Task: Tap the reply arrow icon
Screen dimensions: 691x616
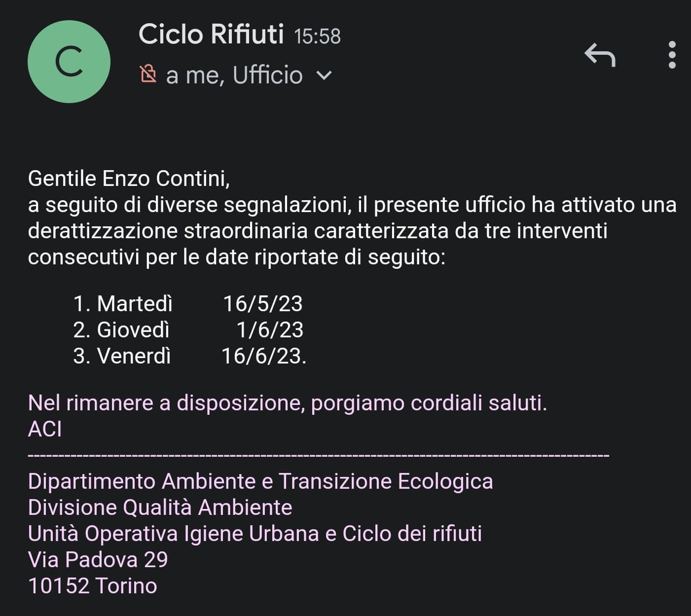Action: pyautogui.click(x=600, y=54)
